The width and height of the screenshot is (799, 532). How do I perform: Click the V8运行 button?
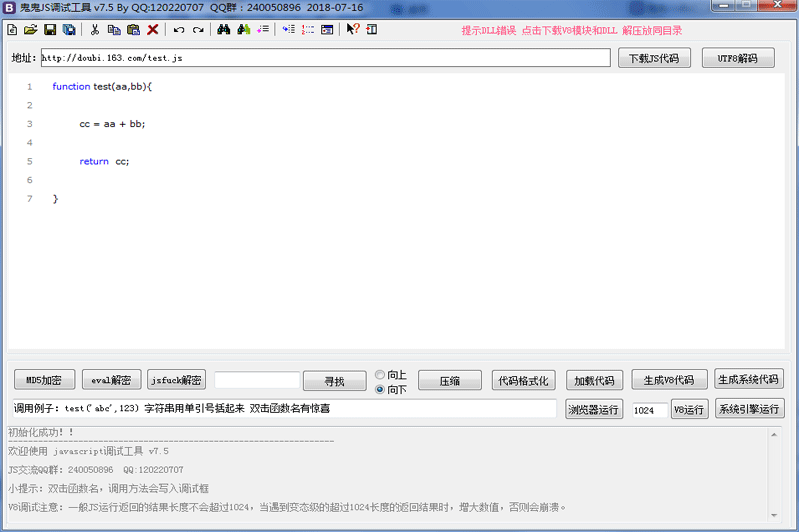pos(689,409)
